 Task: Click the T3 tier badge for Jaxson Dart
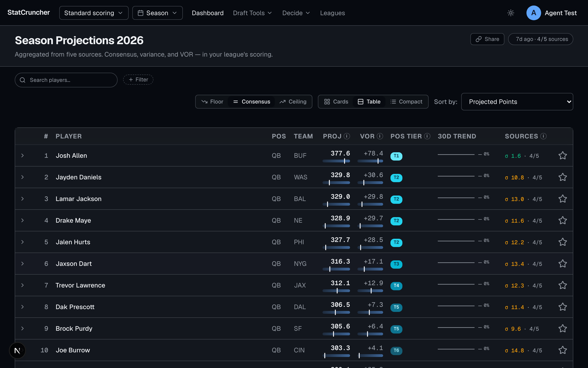tap(396, 264)
